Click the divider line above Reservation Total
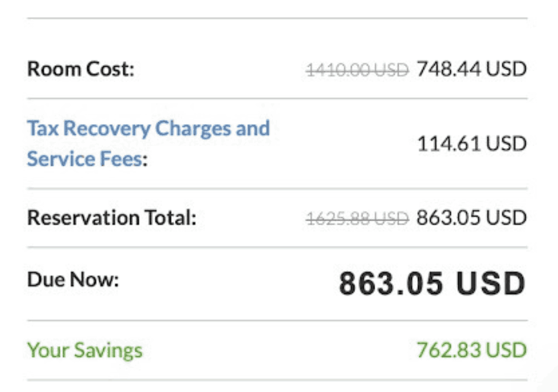The image size is (558, 392). (277, 189)
